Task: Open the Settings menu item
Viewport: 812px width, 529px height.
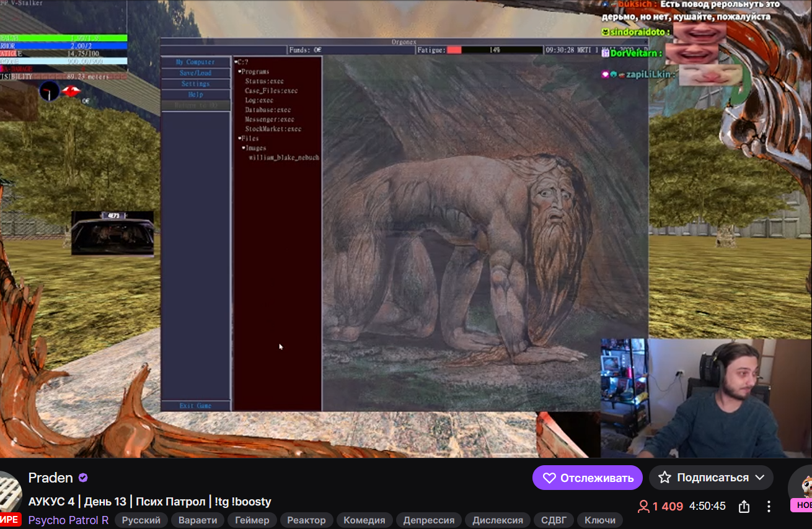Action: coord(195,84)
